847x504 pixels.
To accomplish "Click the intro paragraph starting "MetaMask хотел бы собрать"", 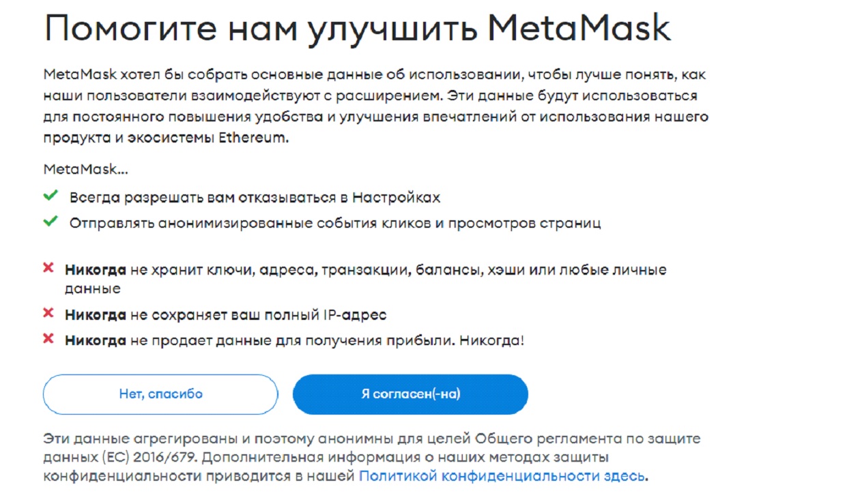I will pyautogui.click(x=375, y=106).
